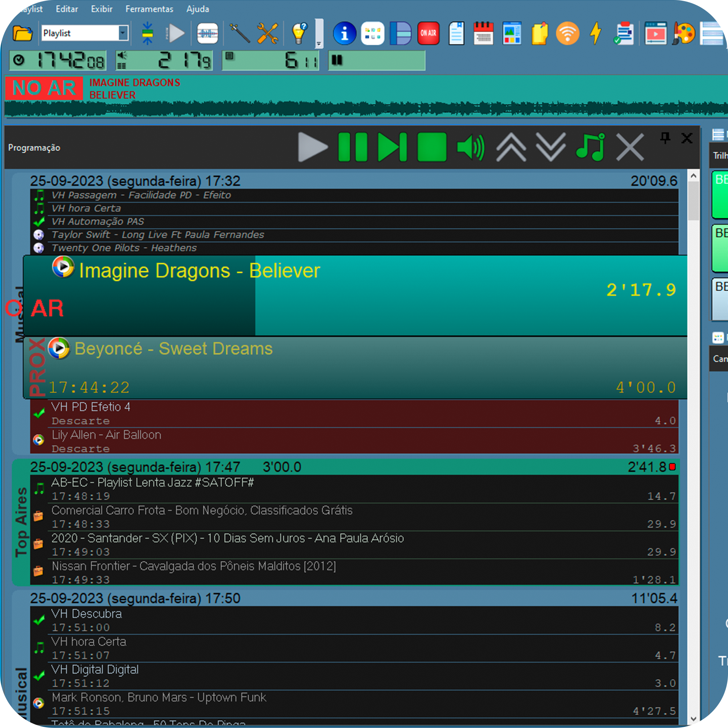Open the Exibir menu
The image size is (728, 728).
tap(101, 9)
